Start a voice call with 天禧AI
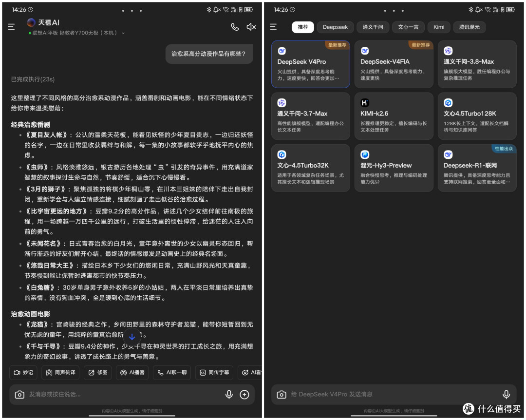 [235, 27]
